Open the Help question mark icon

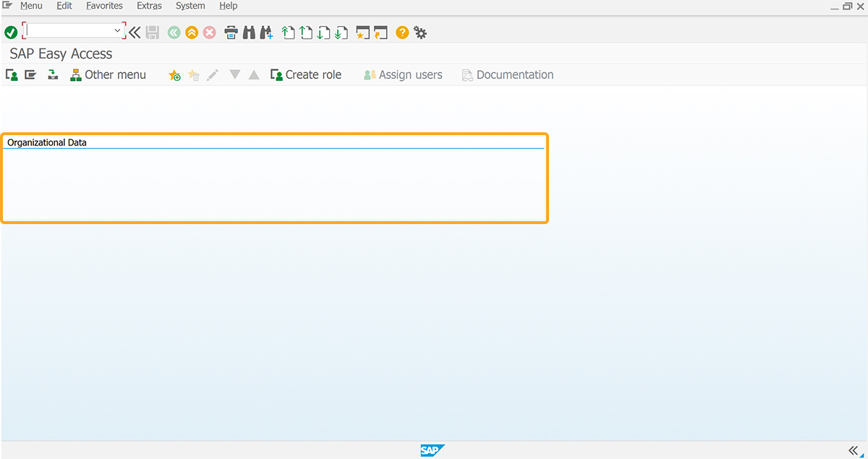click(402, 33)
